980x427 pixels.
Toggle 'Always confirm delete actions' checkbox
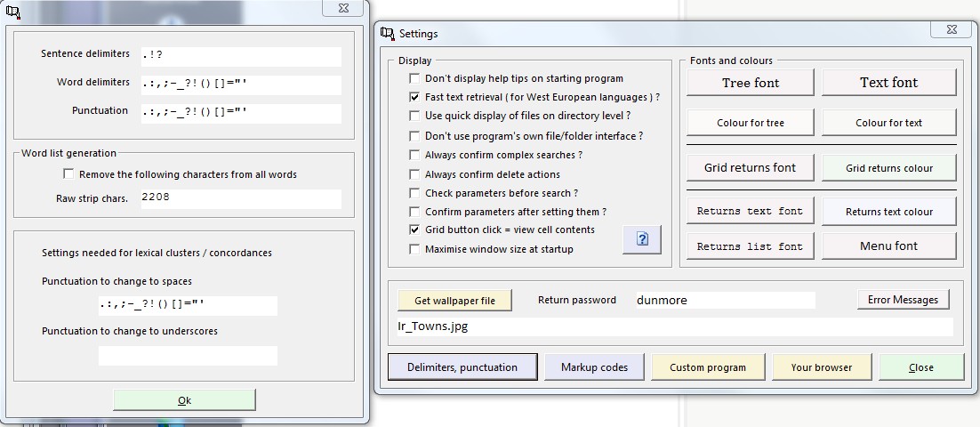coord(414,174)
